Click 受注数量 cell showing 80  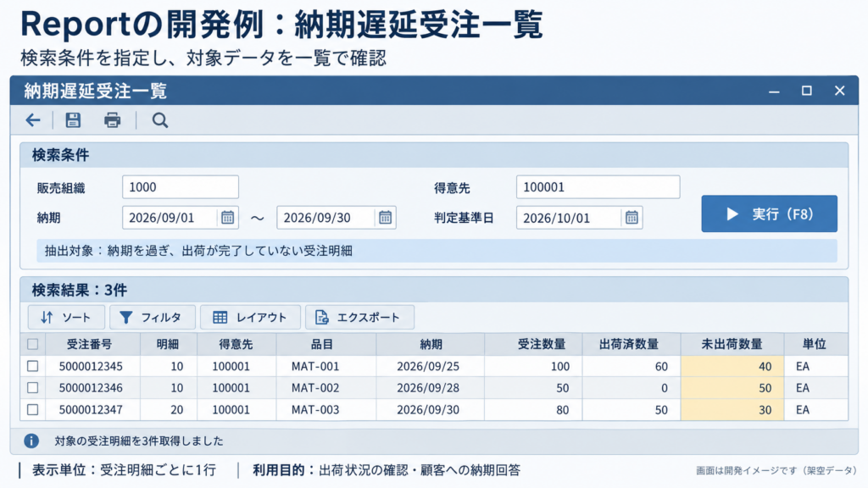click(533, 410)
